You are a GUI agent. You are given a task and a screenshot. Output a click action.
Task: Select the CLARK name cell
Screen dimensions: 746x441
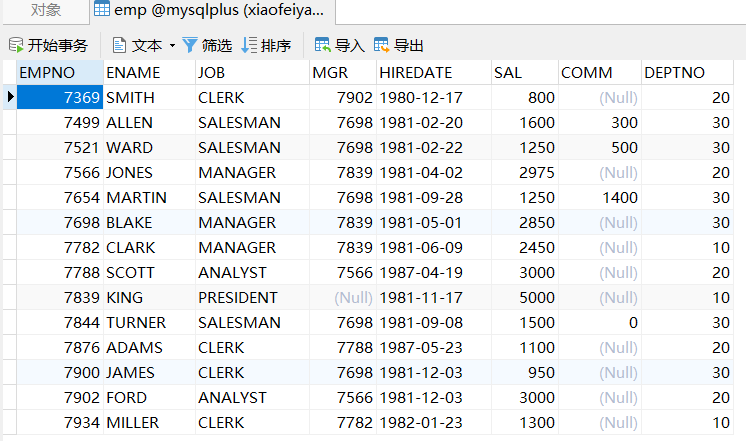click(x=149, y=247)
